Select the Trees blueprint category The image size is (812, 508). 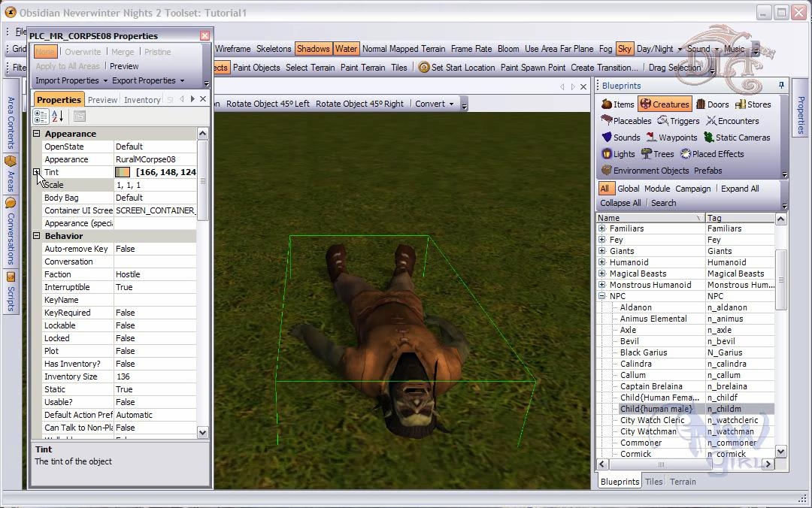tap(657, 154)
